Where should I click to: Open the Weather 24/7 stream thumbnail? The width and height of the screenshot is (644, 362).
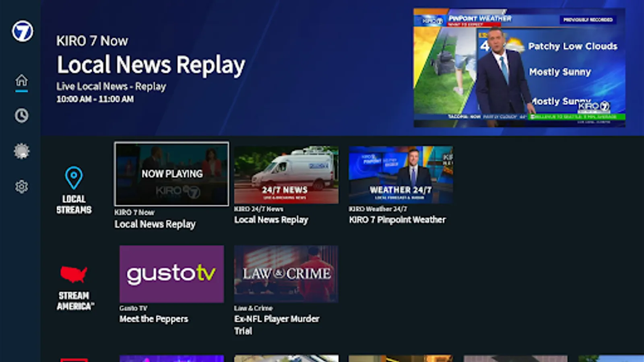tap(401, 175)
